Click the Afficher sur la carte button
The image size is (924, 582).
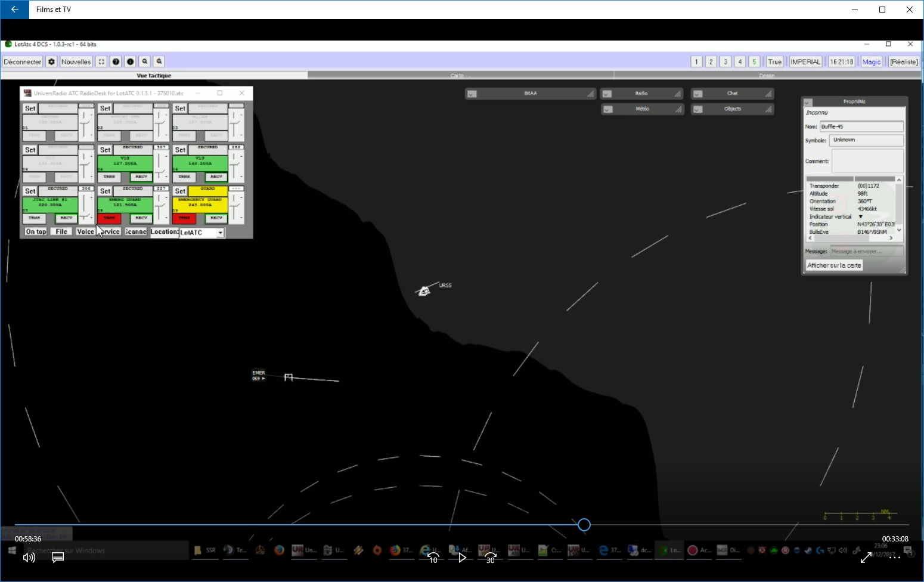pos(834,265)
